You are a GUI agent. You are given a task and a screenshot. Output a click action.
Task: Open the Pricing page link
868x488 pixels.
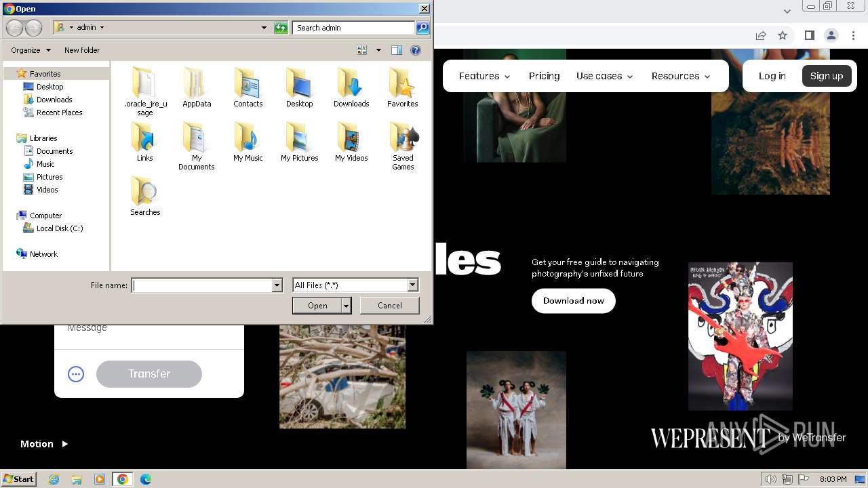coord(545,76)
